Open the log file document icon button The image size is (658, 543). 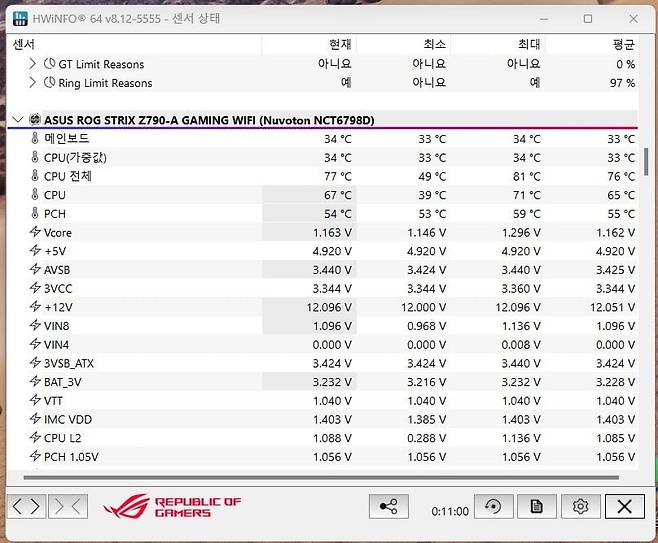(x=537, y=506)
